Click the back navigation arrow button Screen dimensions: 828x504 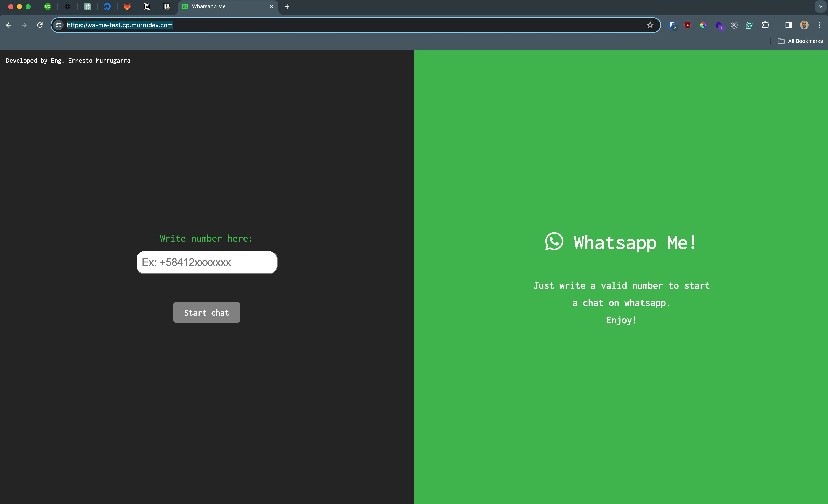point(8,25)
